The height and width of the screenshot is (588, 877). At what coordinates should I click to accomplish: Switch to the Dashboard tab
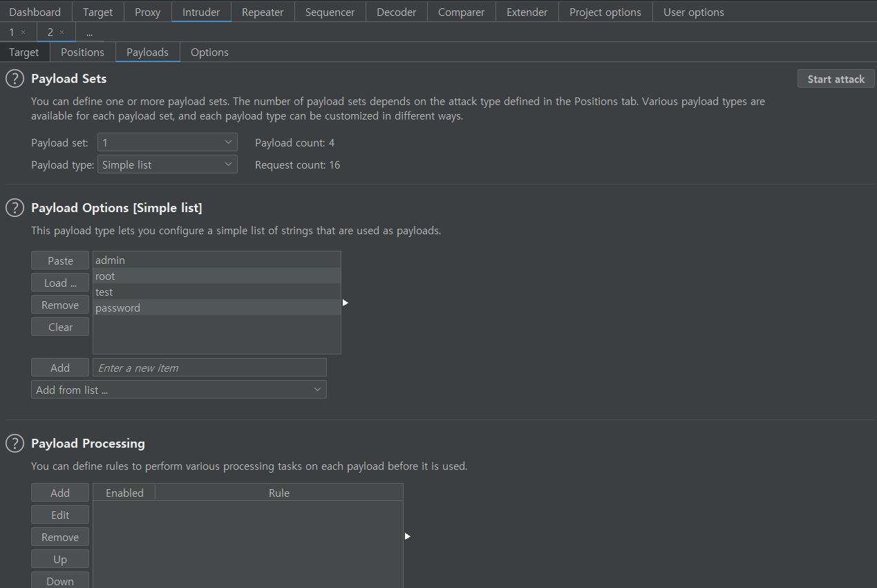click(35, 12)
